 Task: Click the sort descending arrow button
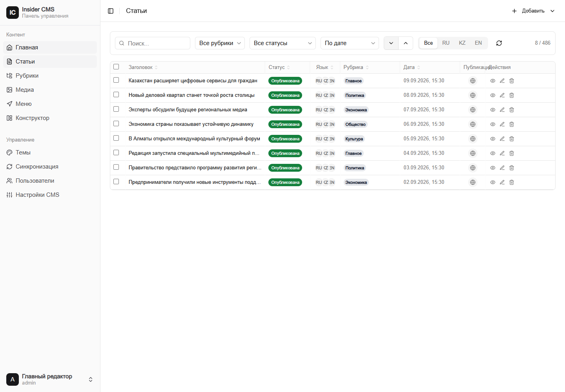tap(391, 43)
